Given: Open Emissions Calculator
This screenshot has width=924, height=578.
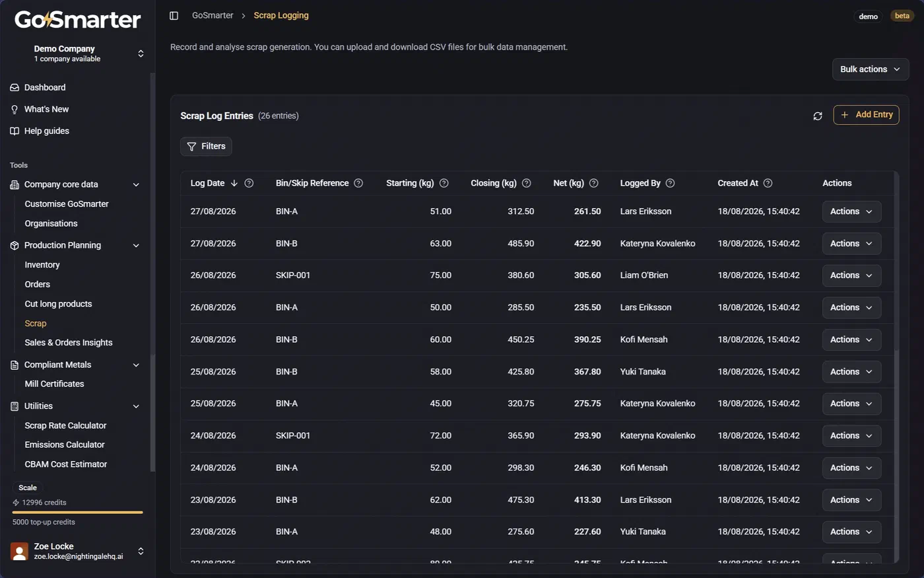Looking at the screenshot, I should [x=65, y=445].
